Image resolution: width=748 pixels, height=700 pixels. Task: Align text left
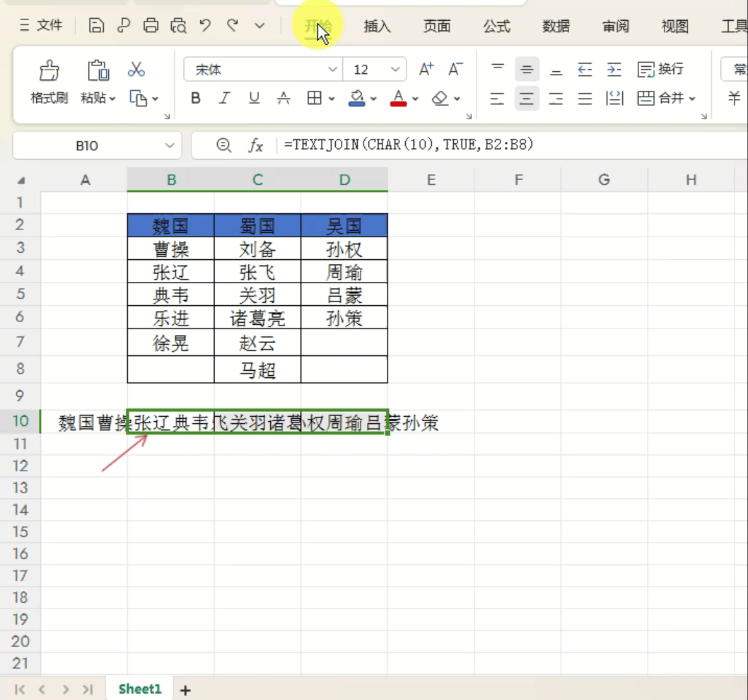497,99
